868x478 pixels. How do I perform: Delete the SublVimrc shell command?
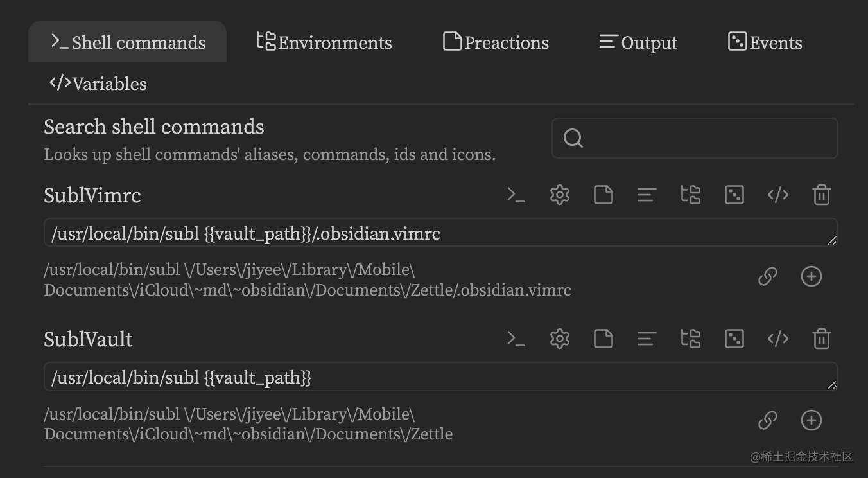pyautogui.click(x=822, y=195)
